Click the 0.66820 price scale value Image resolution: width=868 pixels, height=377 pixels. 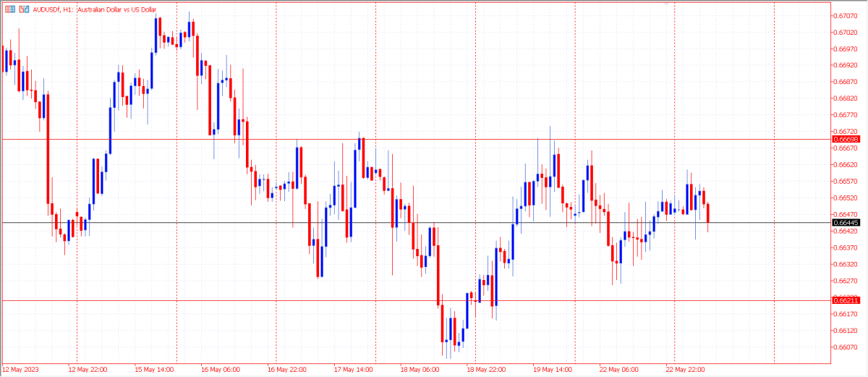click(x=846, y=98)
